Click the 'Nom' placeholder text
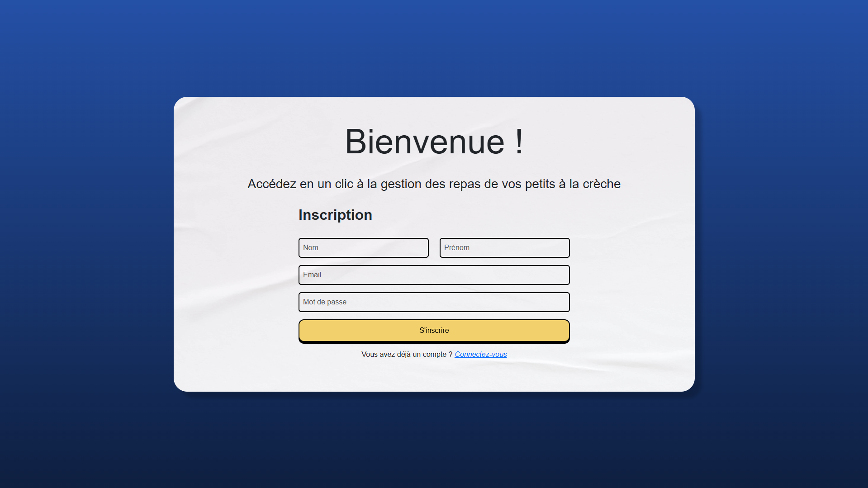 click(311, 248)
